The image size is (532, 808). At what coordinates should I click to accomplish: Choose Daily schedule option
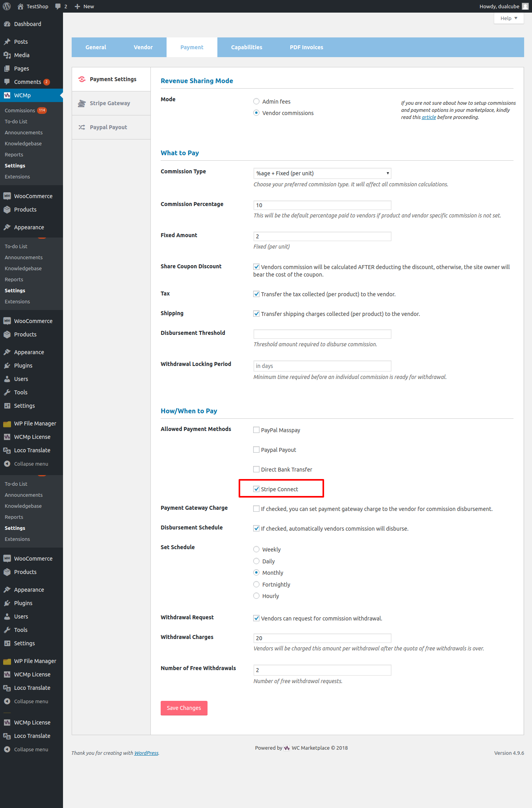[256, 561]
